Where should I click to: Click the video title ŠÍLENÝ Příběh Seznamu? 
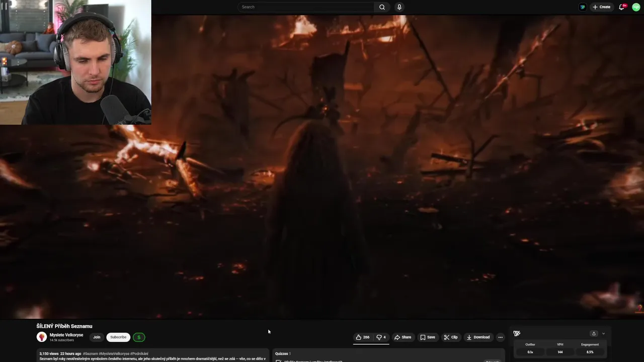[64, 326]
